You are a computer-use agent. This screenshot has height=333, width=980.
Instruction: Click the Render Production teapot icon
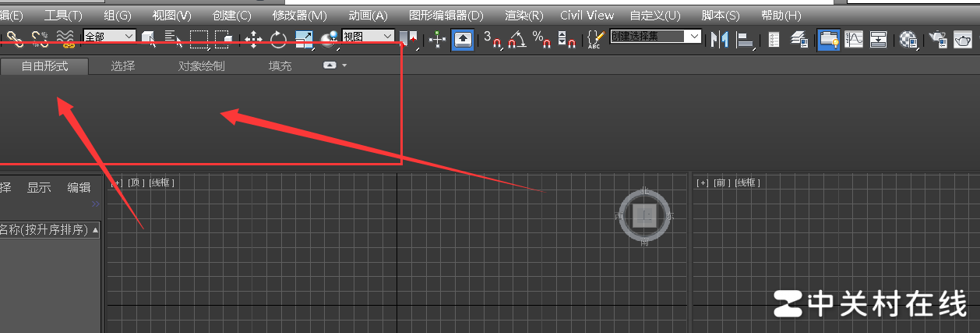tap(963, 38)
